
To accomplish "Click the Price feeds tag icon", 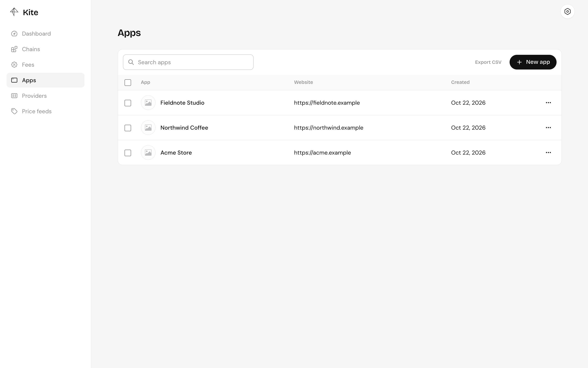I will [14, 111].
